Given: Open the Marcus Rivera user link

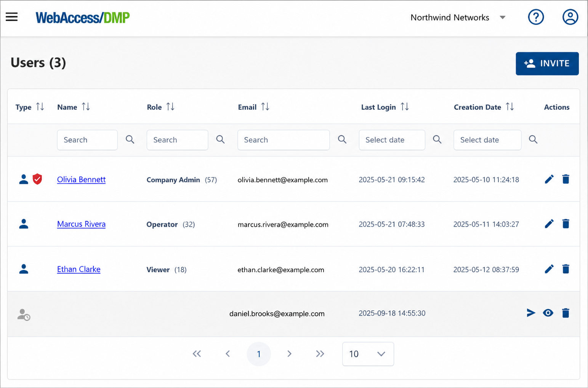Looking at the screenshot, I should (x=81, y=224).
